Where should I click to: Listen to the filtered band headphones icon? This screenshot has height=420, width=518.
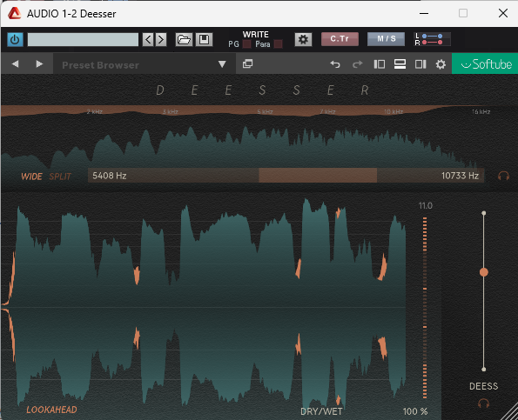click(503, 176)
